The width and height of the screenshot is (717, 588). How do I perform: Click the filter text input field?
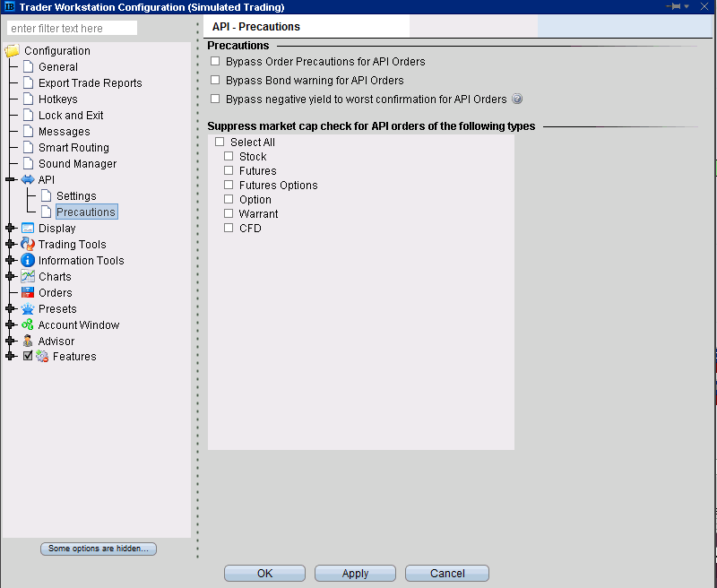[x=72, y=28]
